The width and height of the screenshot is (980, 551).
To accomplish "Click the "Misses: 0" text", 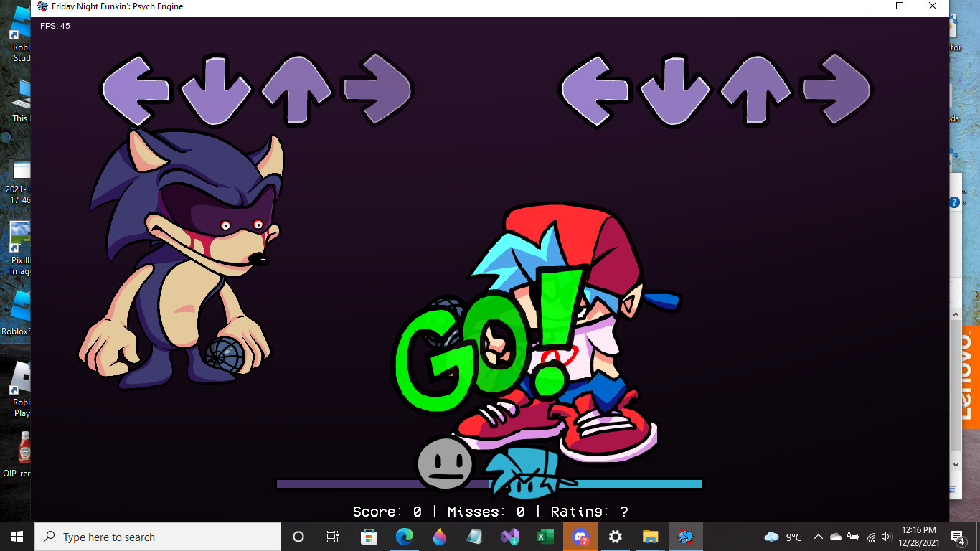I will tap(487, 512).
